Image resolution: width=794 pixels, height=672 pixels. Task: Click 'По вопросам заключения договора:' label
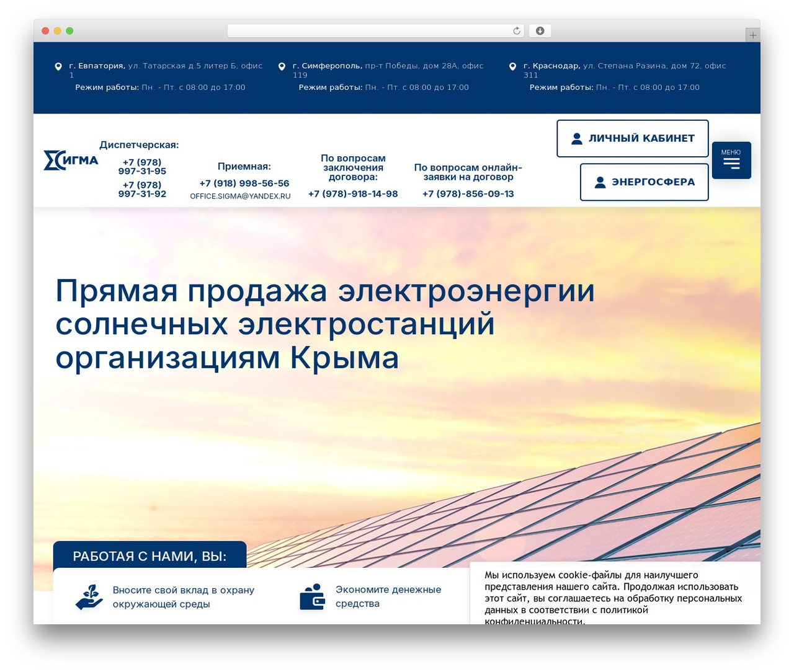[x=353, y=168]
